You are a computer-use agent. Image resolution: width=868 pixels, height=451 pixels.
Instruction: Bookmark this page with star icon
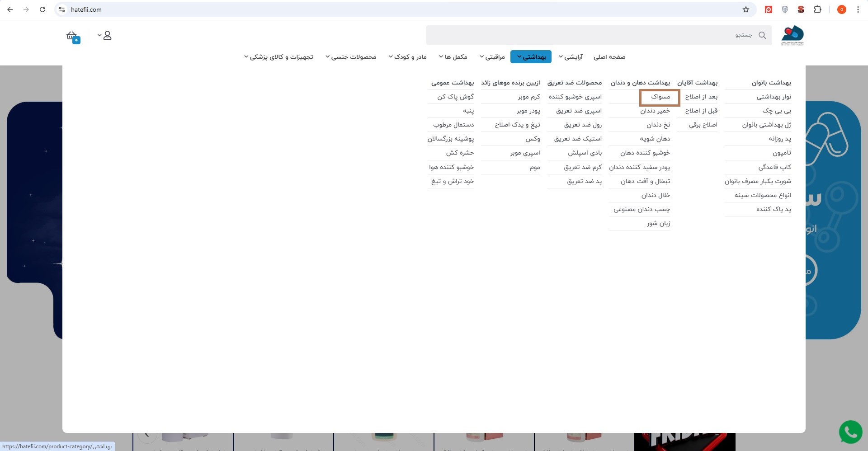pyautogui.click(x=746, y=9)
